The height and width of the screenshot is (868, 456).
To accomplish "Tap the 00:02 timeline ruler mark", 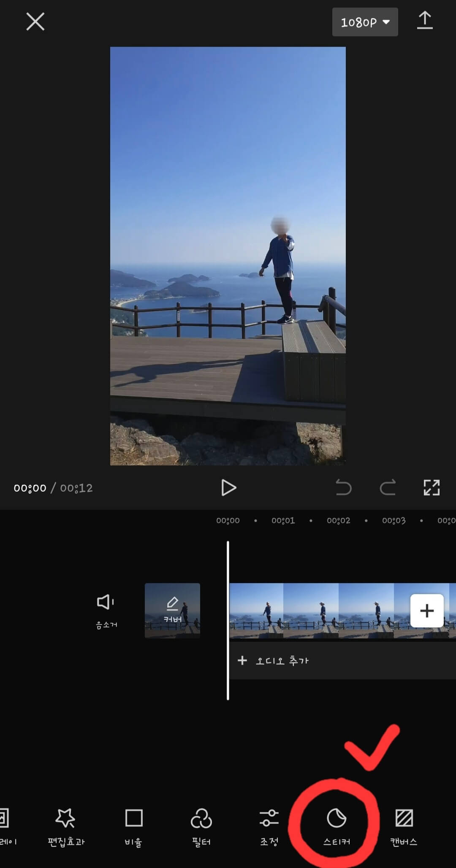I will pos(339,521).
